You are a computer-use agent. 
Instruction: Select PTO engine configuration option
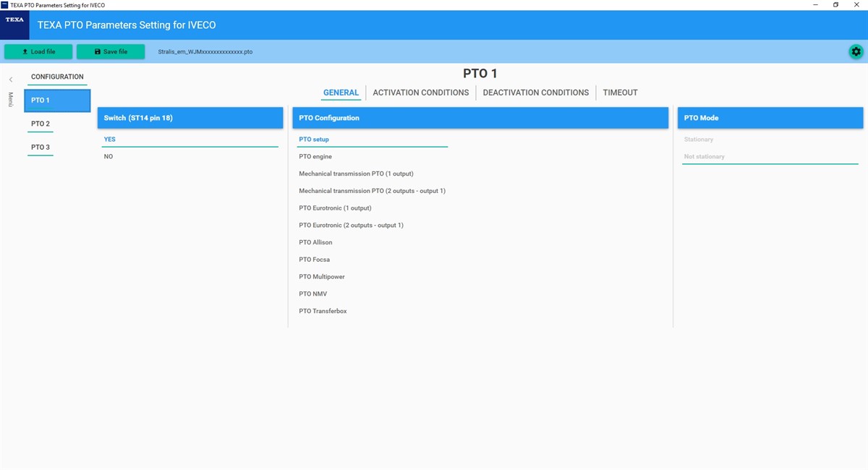315,156
